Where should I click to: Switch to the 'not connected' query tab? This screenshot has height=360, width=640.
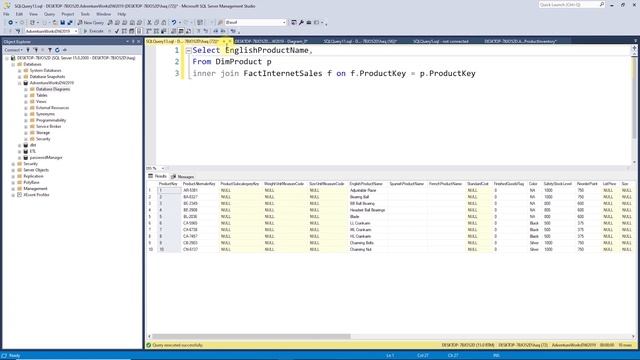441,41
